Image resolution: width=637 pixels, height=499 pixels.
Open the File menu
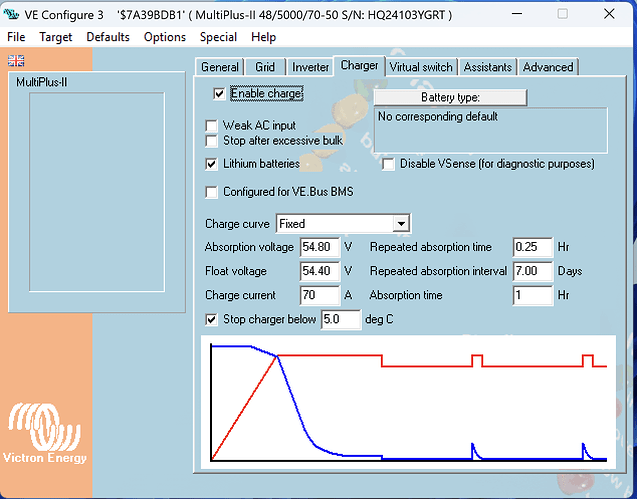[x=16, y=37]
